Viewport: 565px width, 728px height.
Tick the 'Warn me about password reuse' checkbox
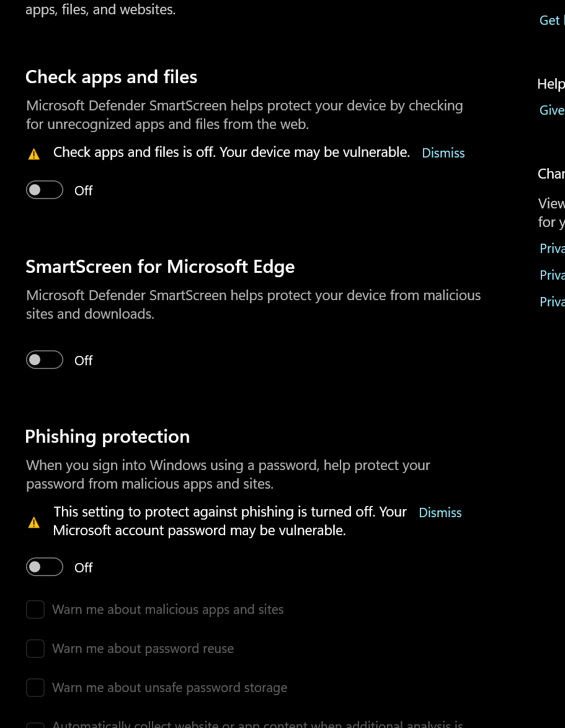click(35, 649)
